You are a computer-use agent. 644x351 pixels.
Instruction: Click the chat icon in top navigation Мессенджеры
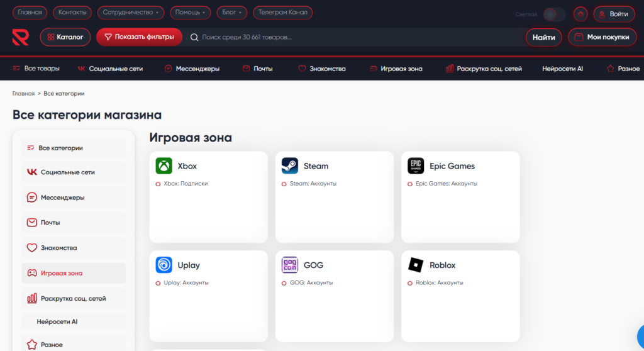click(x=168, y=69)
